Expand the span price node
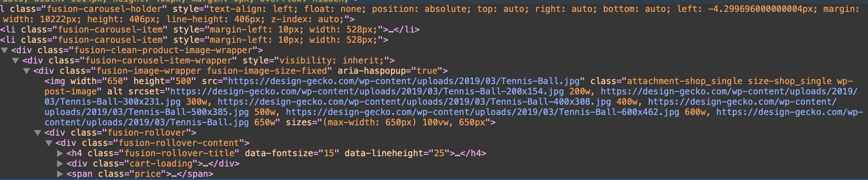 point(60,174)
